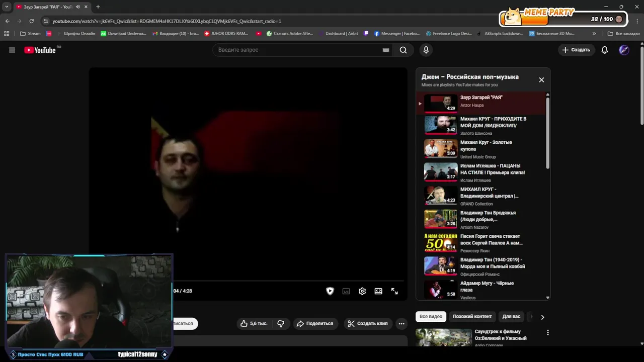This screenshot has width=644, height=362.
Task: Open the Stream bookmark folder
Action: point(30,34)
